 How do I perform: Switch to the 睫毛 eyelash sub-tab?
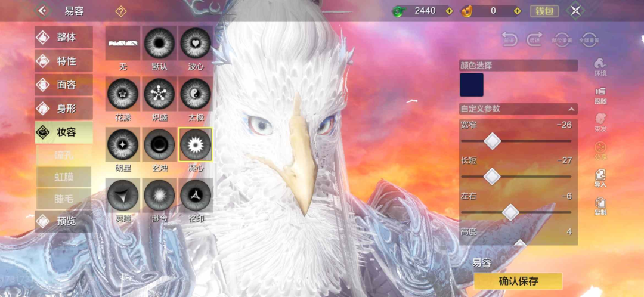click(x=64, y=199)
